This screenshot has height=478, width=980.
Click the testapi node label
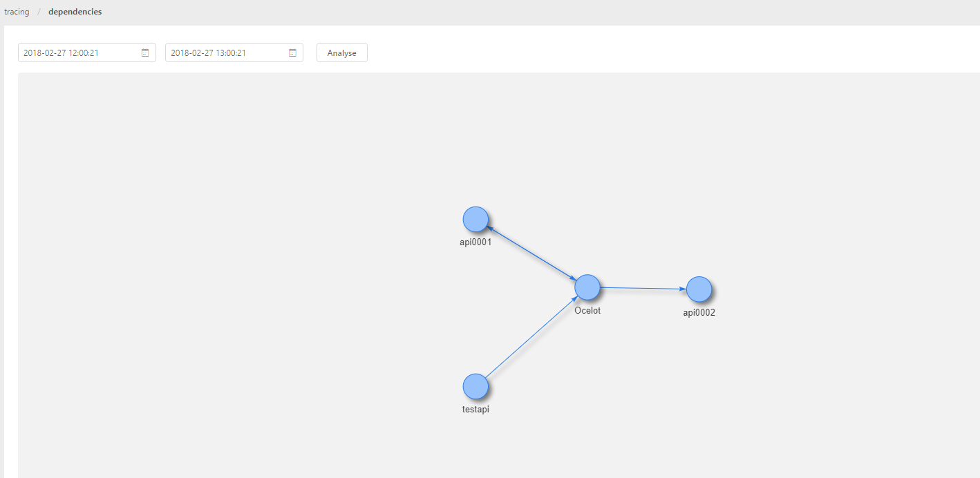(475, 409)
